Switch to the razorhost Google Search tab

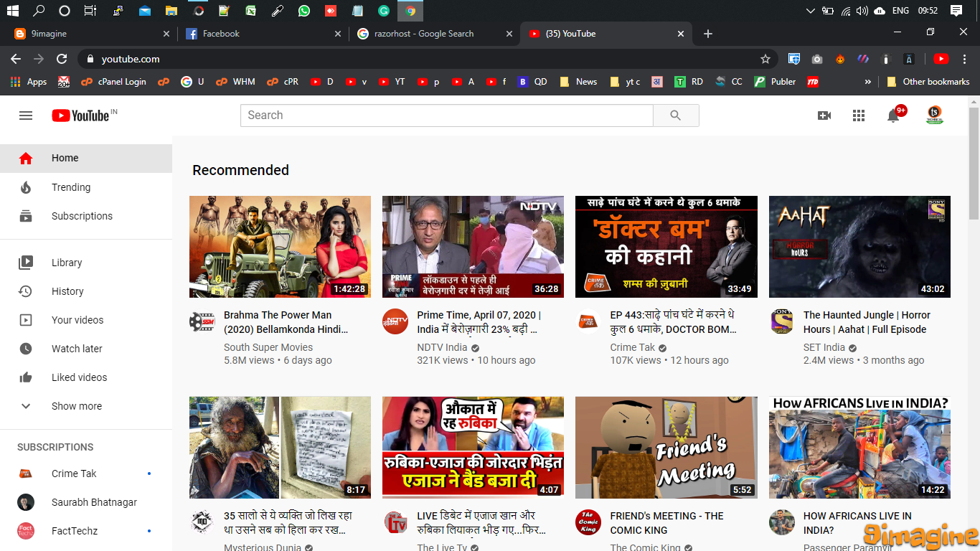tap(435, 34)
